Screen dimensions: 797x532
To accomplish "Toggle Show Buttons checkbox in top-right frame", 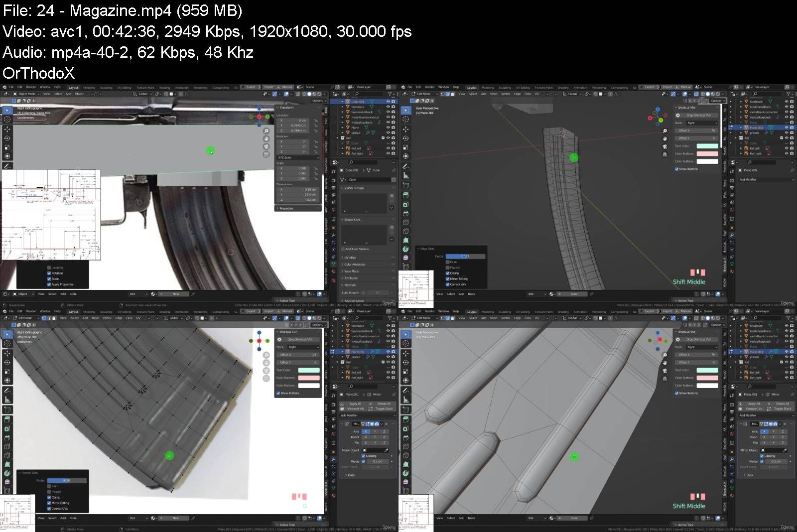I will [676, 169].
